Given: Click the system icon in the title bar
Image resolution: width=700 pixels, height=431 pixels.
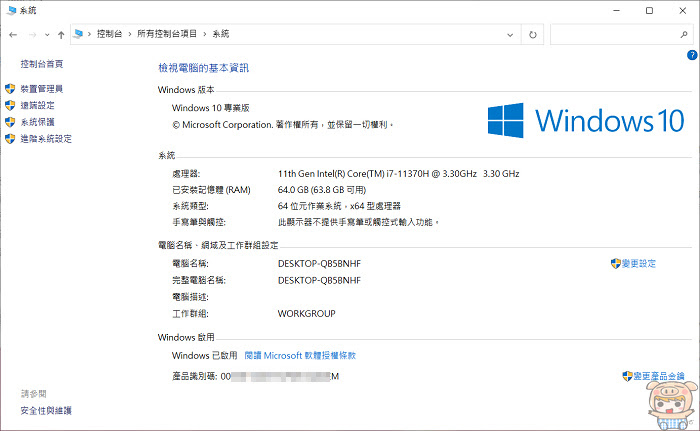Looking at the screenshot, I should (x=11, y=10).
